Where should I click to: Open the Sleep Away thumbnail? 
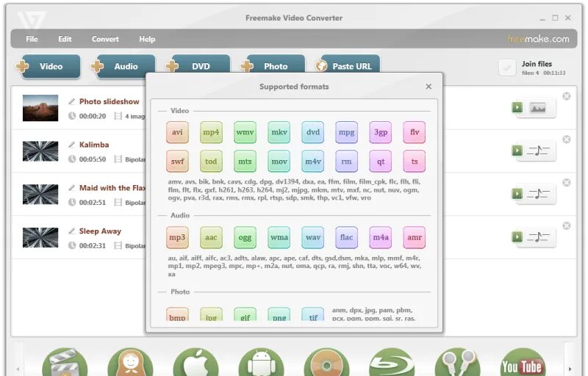pos(40,237)
